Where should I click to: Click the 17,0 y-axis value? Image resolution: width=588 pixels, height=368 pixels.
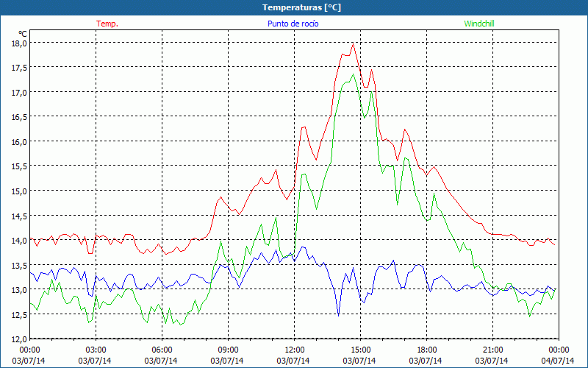click(x=20, y=93)
